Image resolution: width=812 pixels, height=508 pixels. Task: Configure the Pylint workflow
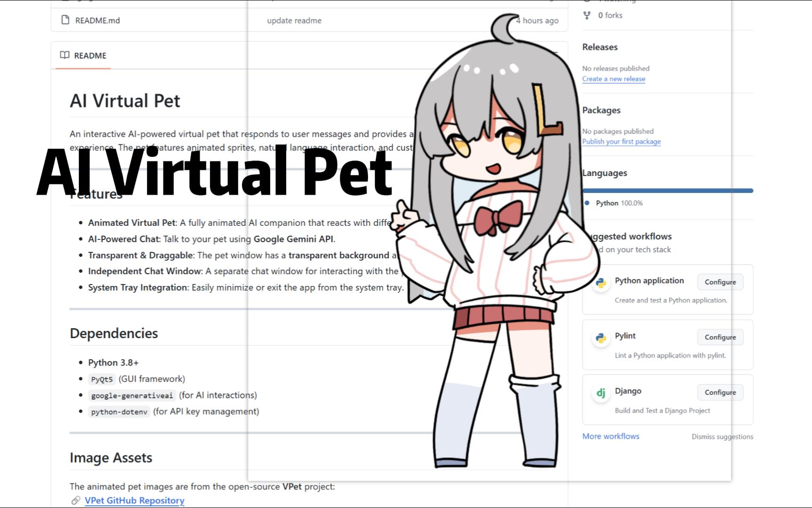click(x=720, y=337)
